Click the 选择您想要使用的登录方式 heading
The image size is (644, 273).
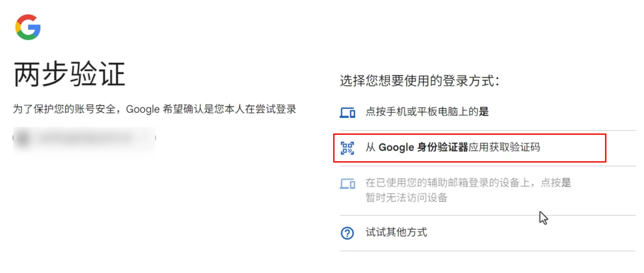(x=419, y=81)
